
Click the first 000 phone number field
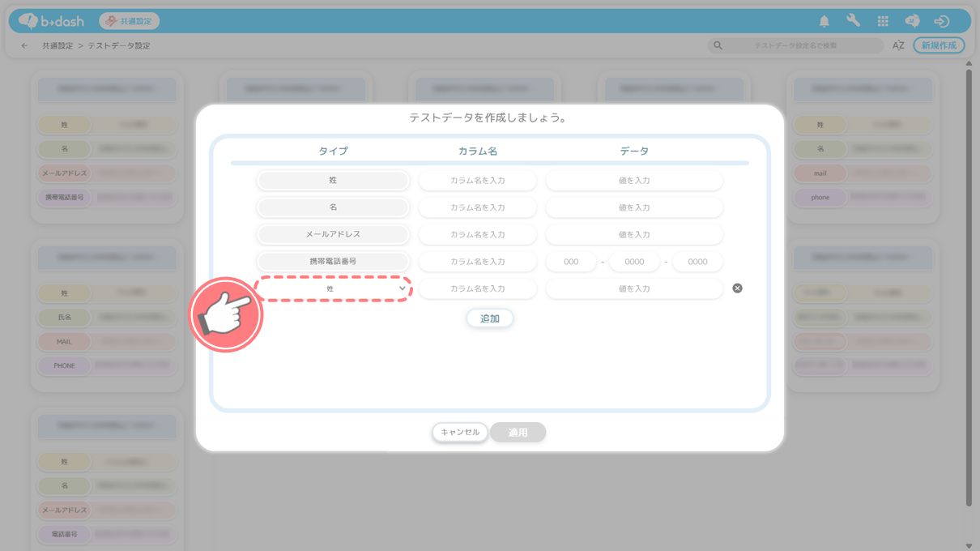571,262
